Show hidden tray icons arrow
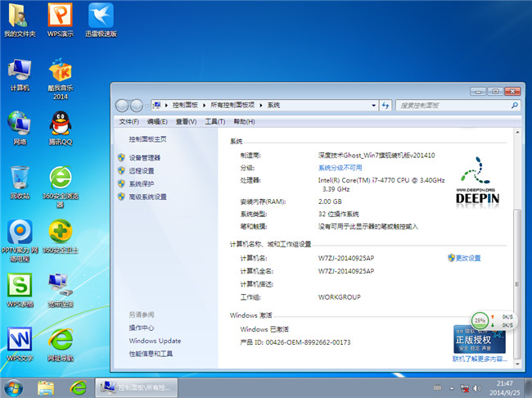Viewport: 532px width, 398px height. (x=452, y=388)
